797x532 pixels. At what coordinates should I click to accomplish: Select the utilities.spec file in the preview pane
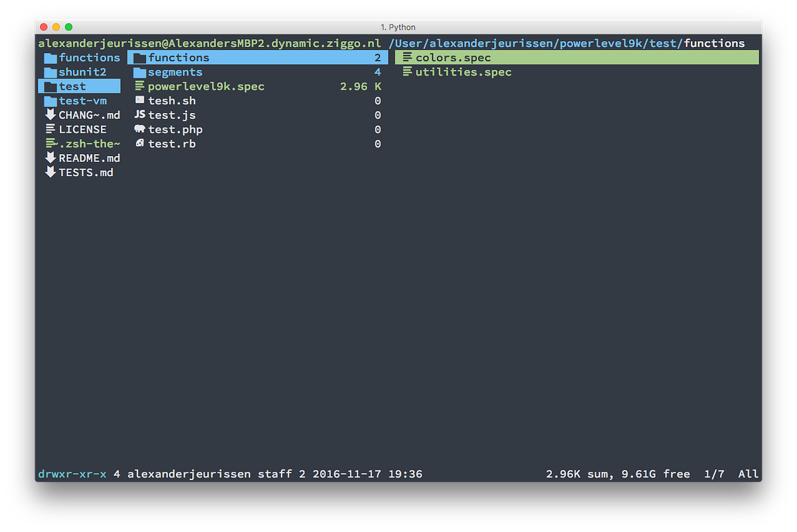pos(463,72)
